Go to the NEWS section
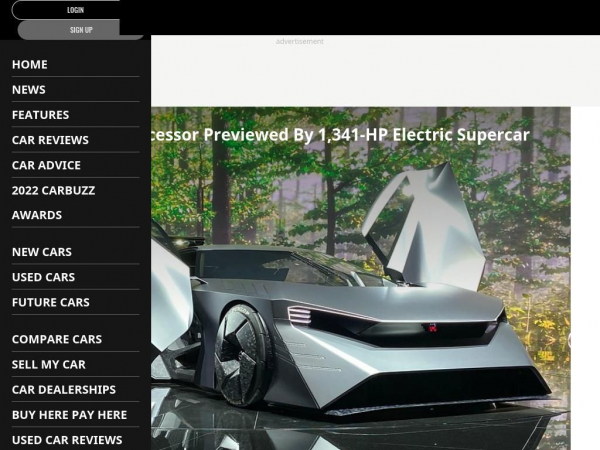Image resolution: width=600 pixels, height=450 pixels. click(29, 89)
